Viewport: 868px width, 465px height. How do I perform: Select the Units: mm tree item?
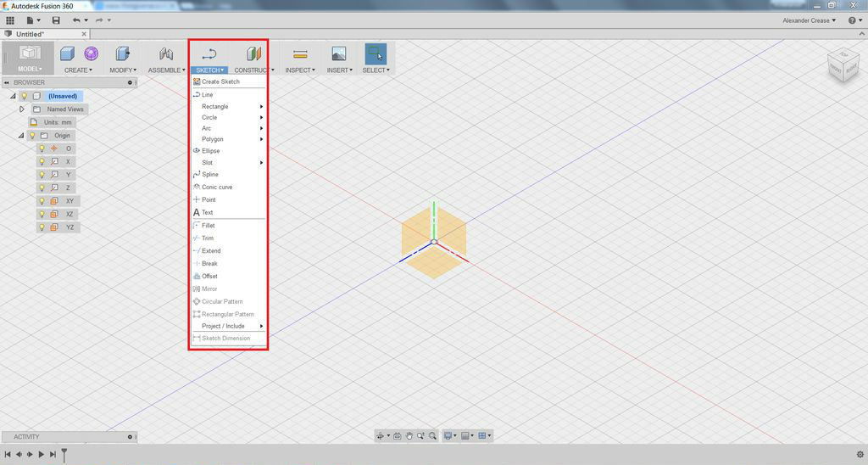58,122
